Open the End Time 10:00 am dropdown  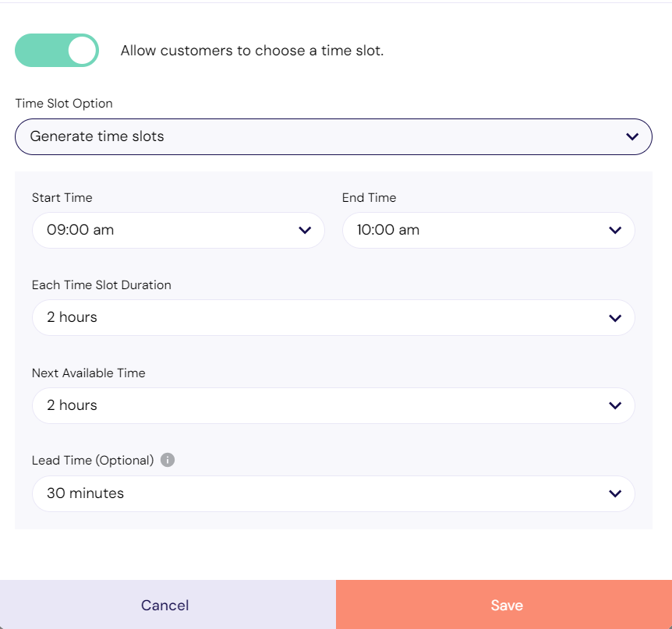(489, 230)
